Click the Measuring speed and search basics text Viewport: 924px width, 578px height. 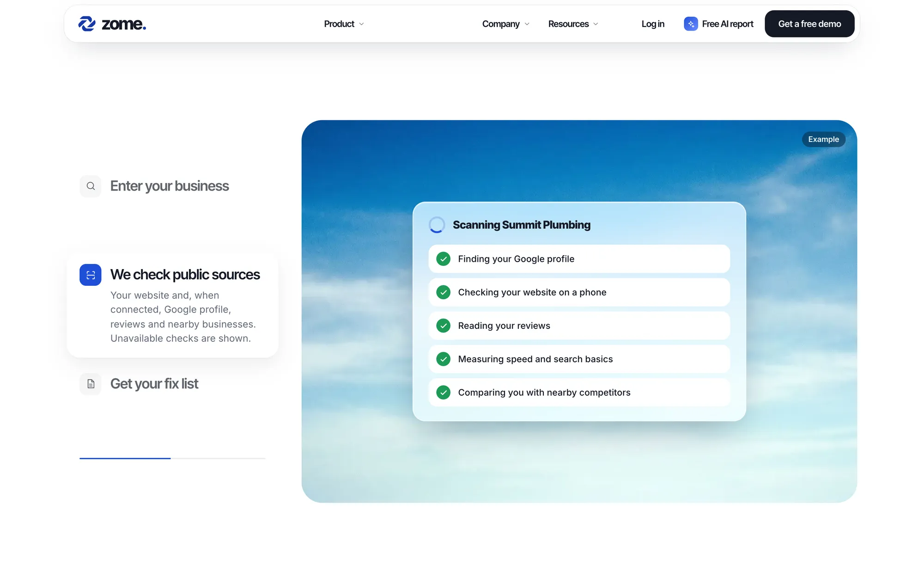coord(535,359)
